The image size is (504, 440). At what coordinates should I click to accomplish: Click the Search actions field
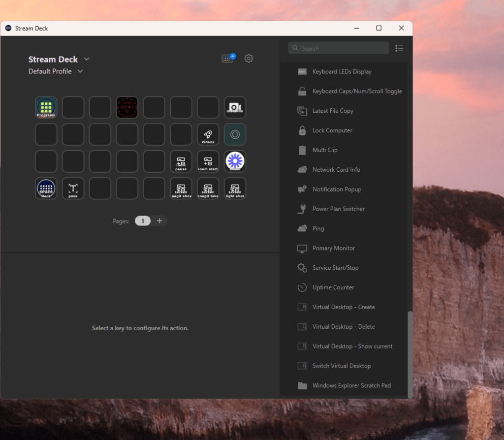click(x=339, y=48)
